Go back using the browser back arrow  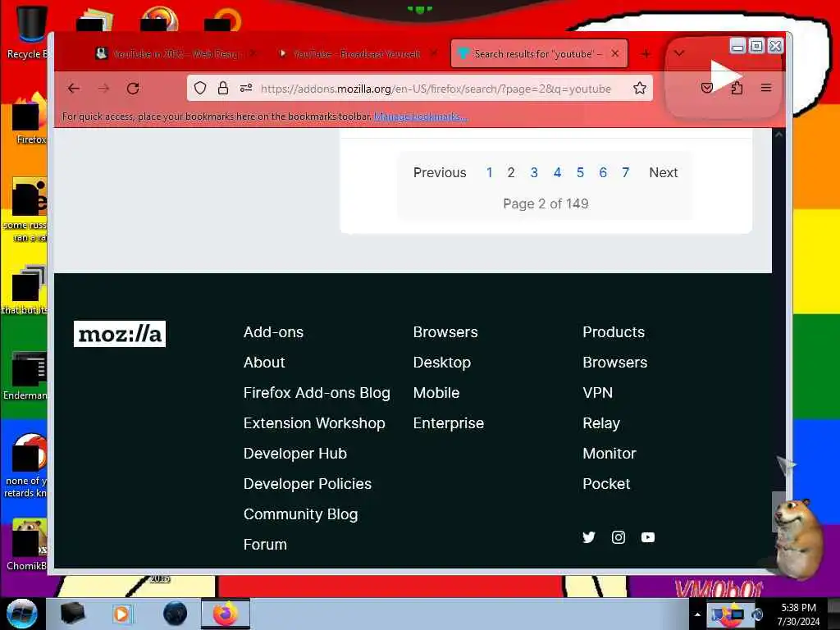tap(73, 89)
